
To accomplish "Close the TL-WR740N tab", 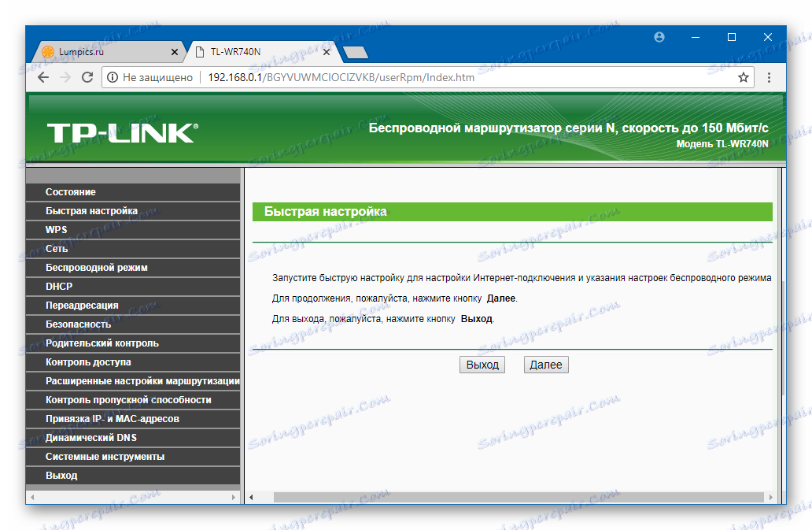I will tap(327, 52).
